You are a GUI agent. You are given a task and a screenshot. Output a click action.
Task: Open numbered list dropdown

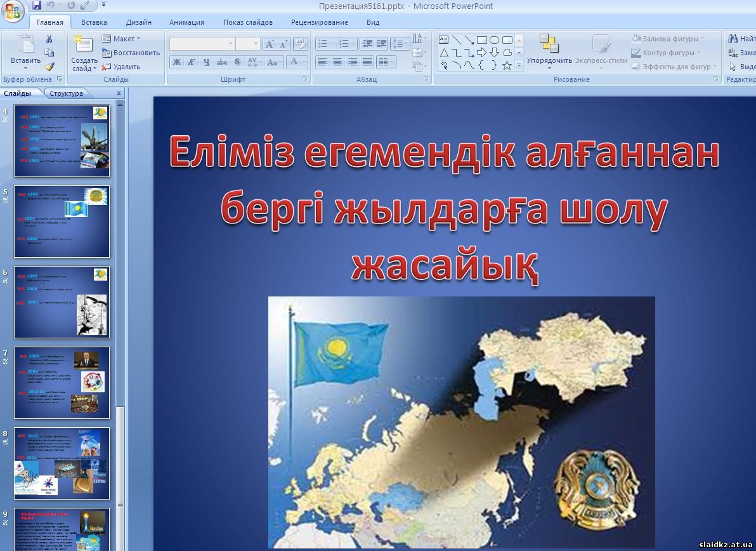[x=347, y=44]
